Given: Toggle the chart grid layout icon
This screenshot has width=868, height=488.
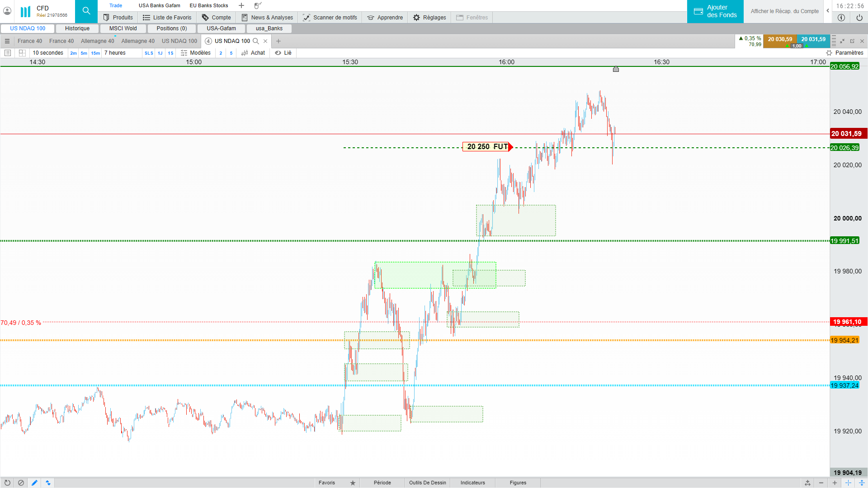Looking at the screenshot, I should (x=22, y=53).
